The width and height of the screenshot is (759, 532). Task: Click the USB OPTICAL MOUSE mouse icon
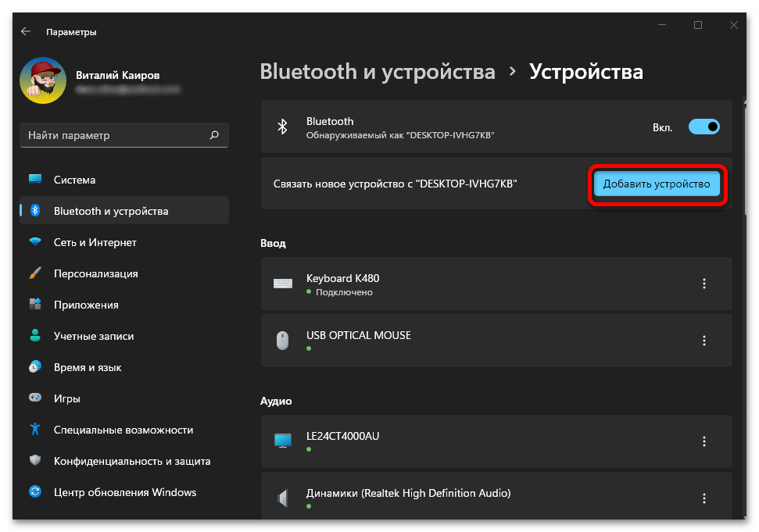283,341
